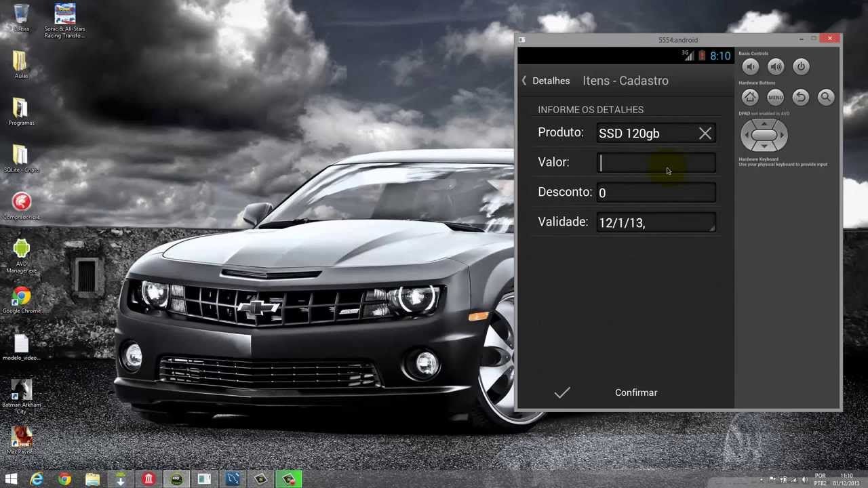Click the INFORME OS DETALHES heading

pyautogui.click(x=591, y=110)
